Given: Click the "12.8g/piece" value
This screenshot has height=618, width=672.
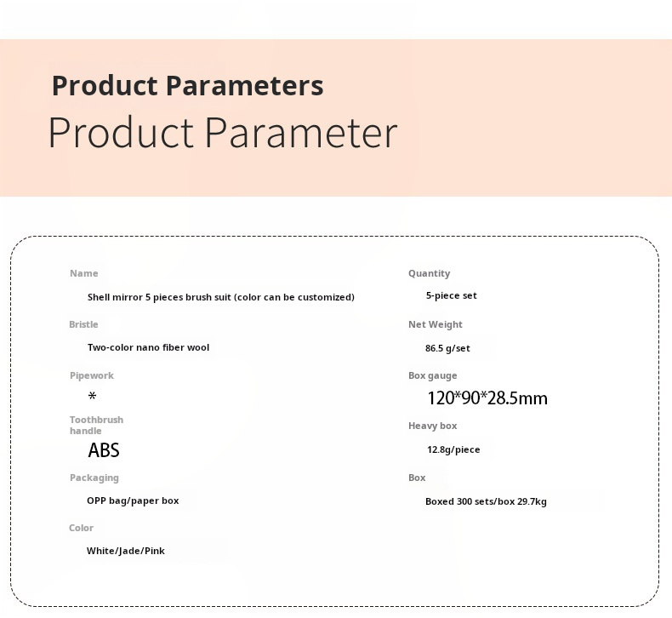Looking at the screenshot, I should [x=453, y=449].
